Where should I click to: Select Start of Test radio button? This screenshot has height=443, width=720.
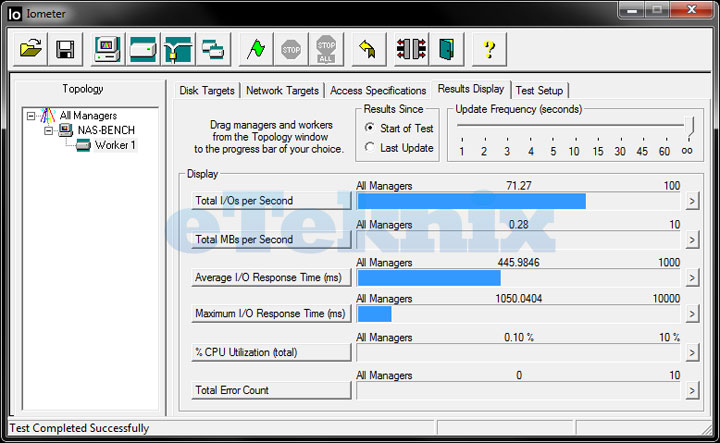point(369,128)
